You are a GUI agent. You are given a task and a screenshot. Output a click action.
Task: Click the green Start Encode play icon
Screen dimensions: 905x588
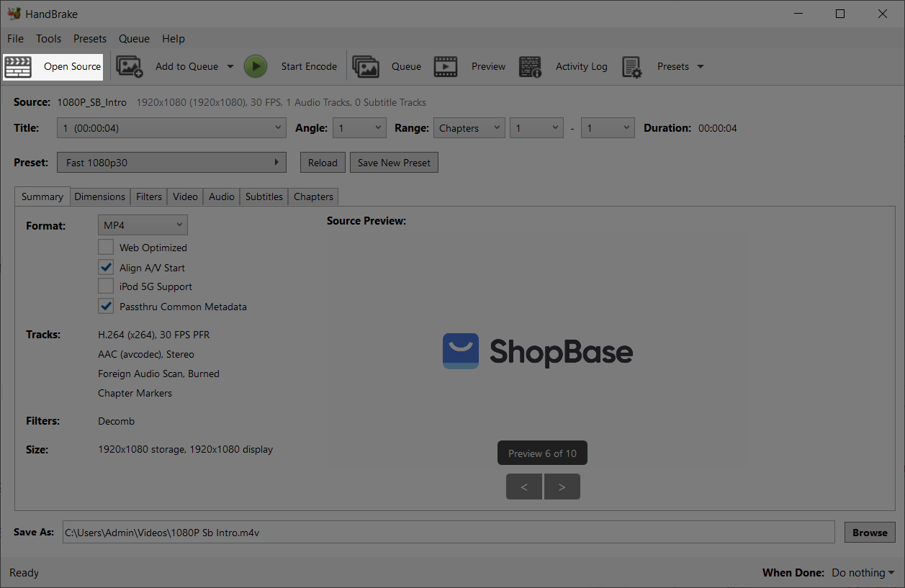[x=255, y=66]
